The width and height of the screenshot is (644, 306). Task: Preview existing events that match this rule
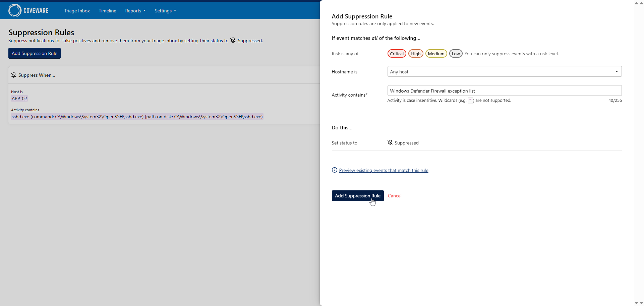(384, 170)
